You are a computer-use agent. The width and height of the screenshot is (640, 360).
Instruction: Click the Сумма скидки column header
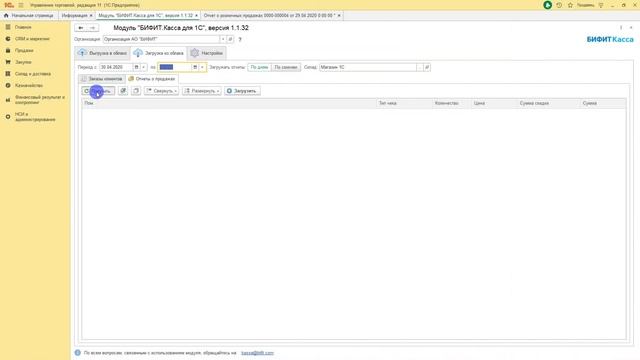[549, 103]
